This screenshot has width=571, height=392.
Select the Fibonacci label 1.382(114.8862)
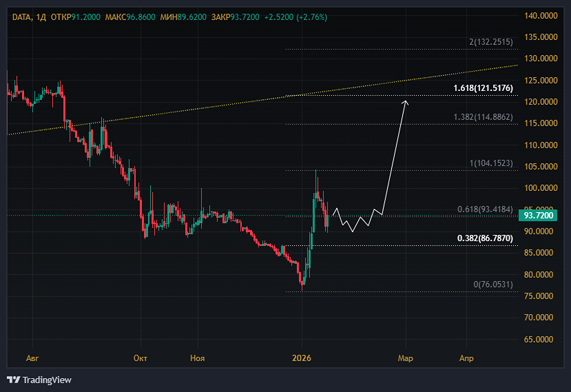click(x=483, y=117)
